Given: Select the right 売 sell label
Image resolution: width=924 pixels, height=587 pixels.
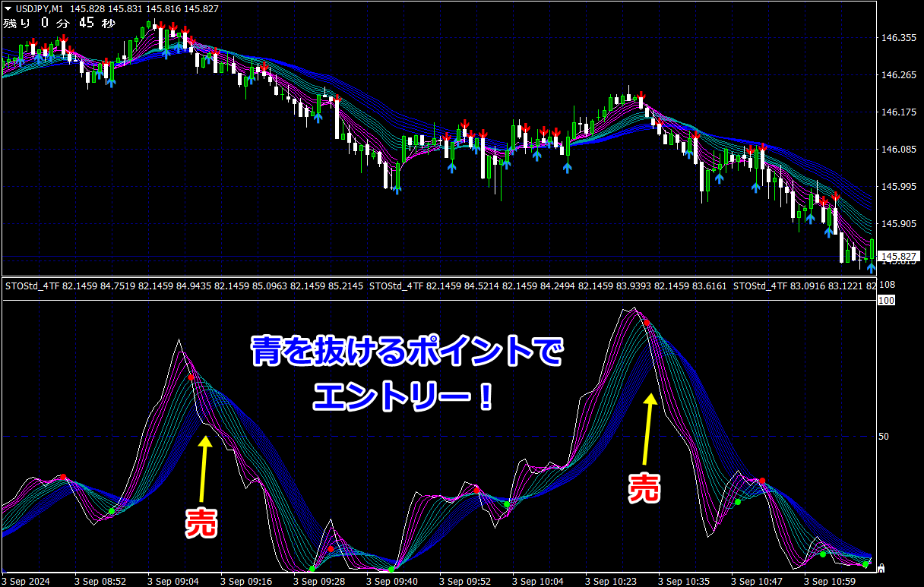Looking at the screenshot, I should coord(644,487).
